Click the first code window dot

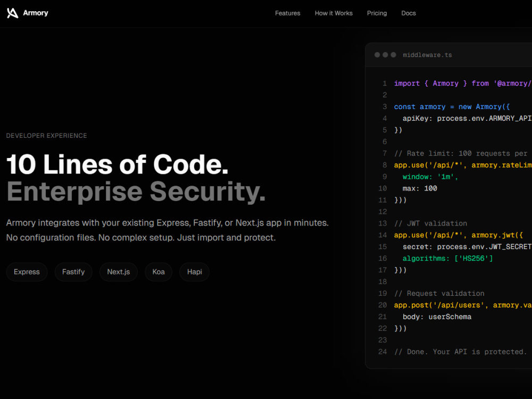click(377, 55)
